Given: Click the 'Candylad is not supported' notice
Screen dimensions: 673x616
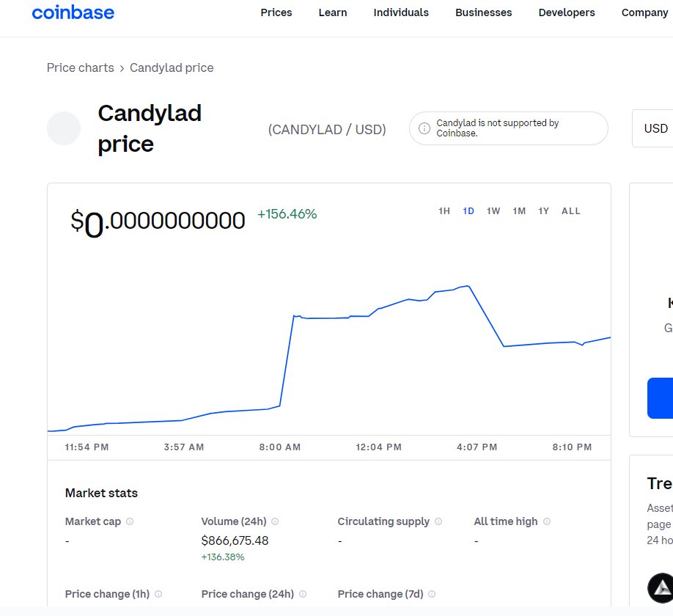Looking at the screenshot, I should 509,128.
